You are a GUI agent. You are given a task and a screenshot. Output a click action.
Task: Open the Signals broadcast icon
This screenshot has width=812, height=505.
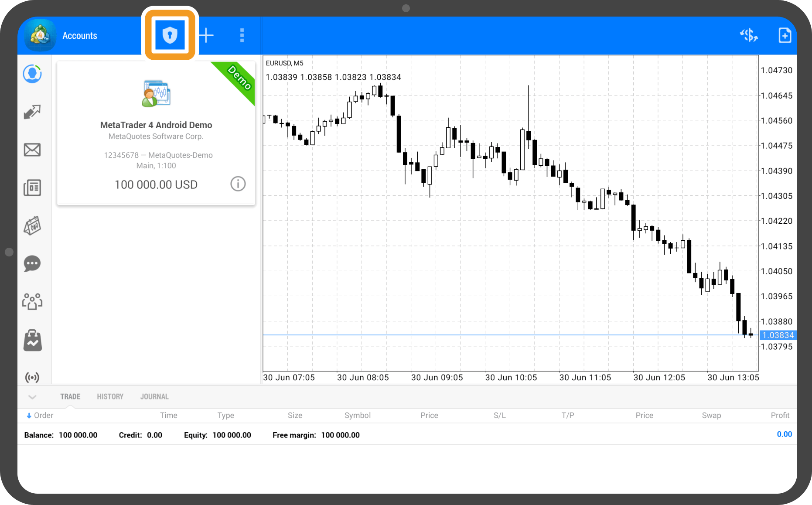click(x=32, y=377)
